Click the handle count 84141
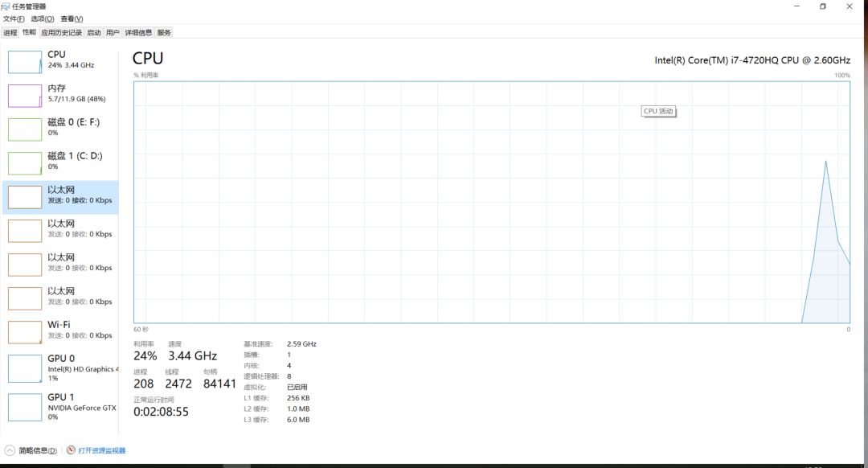The width and height of the screenshot is (868, 468). coord(219,384)
